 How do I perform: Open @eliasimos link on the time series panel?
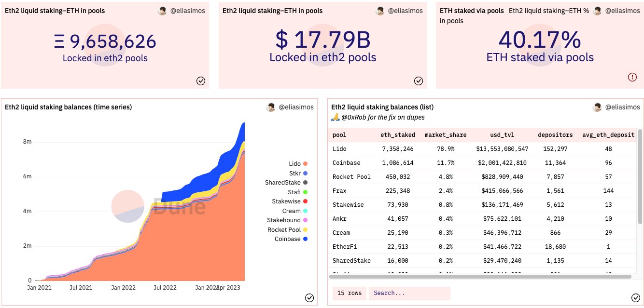296,107
